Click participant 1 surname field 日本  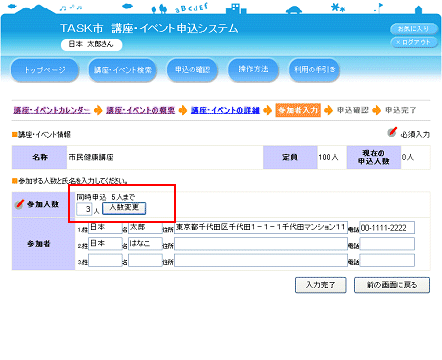click(x=105, y=227)
